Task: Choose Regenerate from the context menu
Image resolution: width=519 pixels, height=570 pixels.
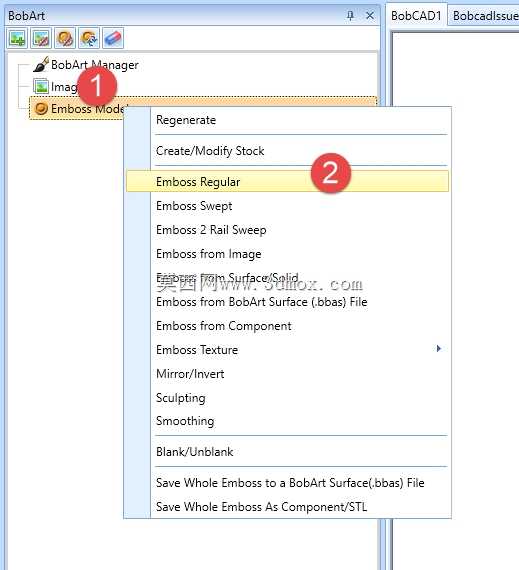Action: pyautogui.click(x=287, y=120)
